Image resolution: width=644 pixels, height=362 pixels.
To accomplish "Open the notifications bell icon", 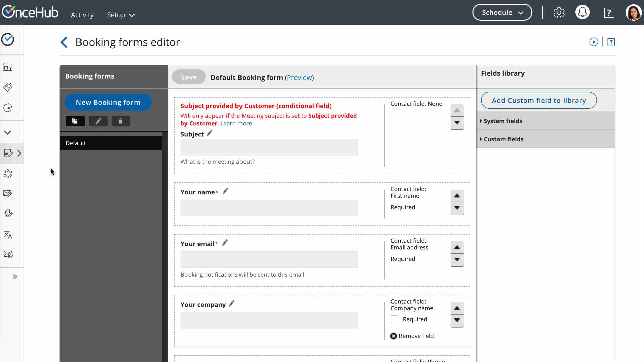I will (x=582, y=13).
